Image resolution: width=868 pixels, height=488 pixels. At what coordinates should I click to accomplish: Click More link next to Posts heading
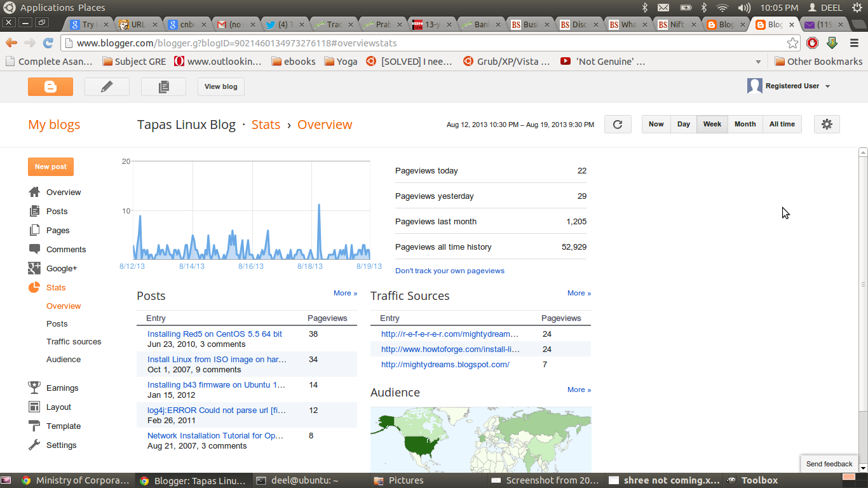click(346, 293)
